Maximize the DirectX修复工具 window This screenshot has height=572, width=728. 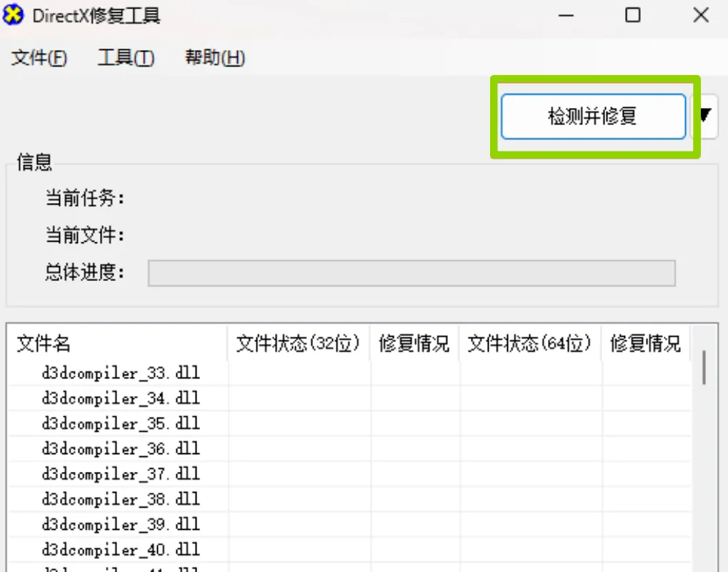click(633, 15)
